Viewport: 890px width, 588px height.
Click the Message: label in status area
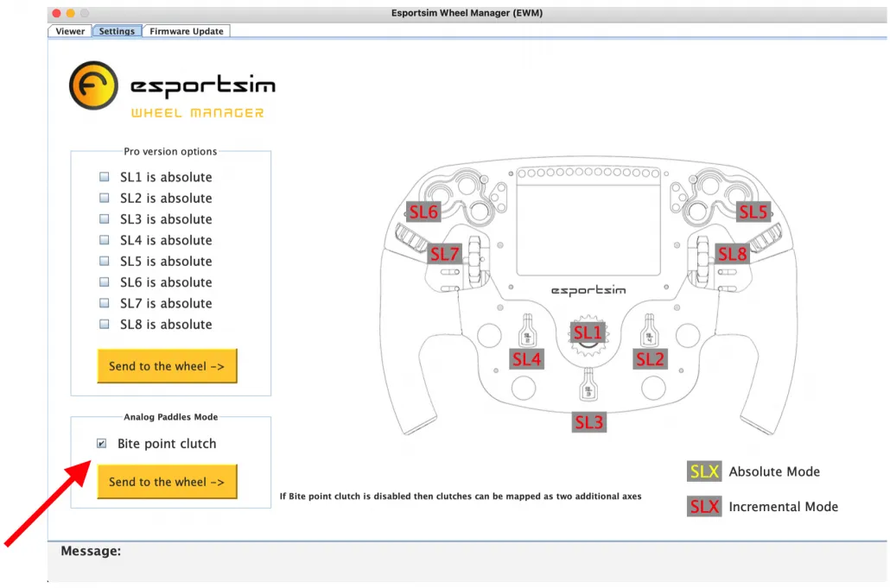pos(91,551)
